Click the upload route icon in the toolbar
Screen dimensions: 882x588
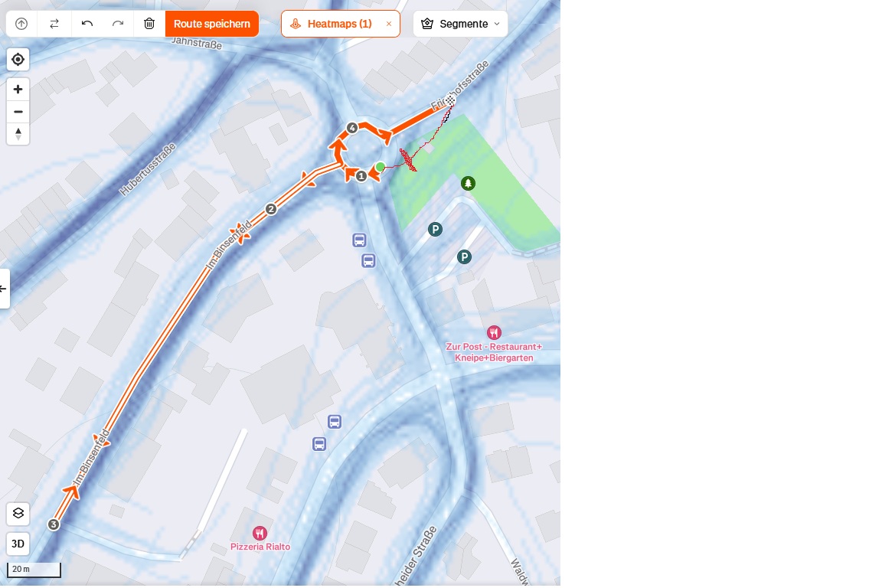(x=21, y=24)
